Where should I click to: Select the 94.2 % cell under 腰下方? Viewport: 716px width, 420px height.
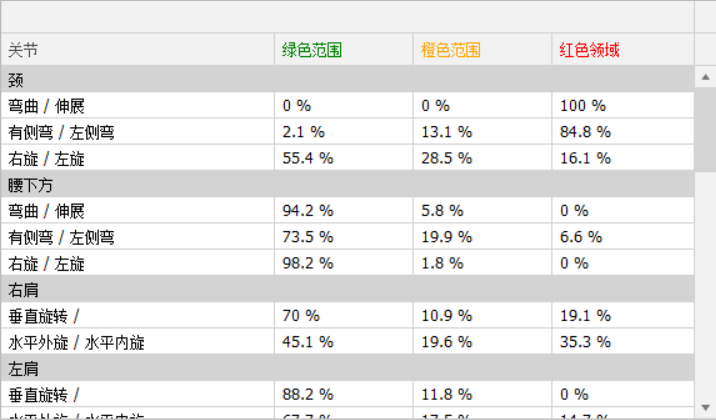[x=306, y=211]
